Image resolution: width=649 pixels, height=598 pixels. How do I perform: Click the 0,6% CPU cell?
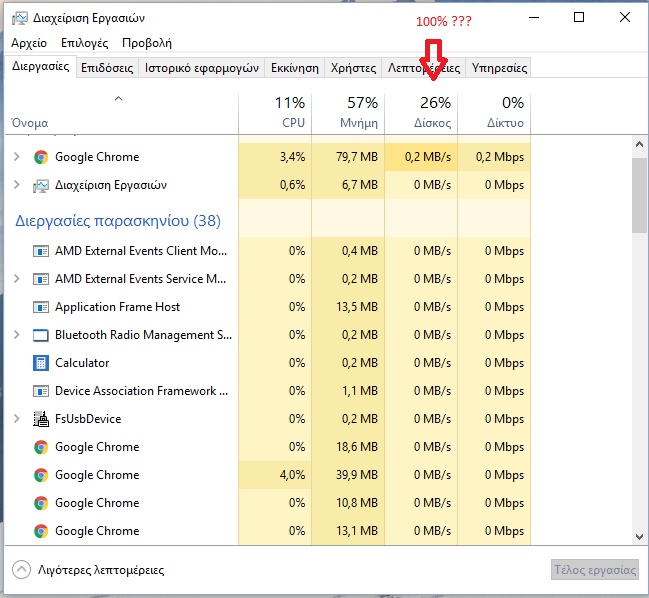[275, 185]
